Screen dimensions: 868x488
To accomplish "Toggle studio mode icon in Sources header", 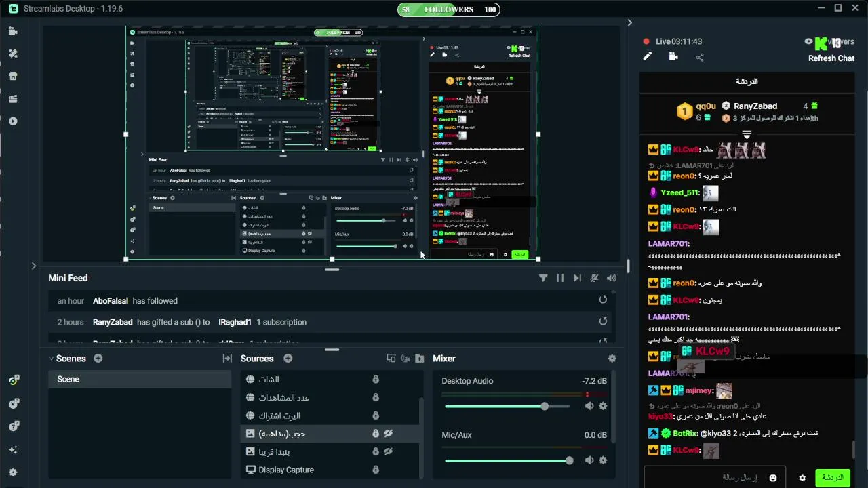I will pos(406,358).
